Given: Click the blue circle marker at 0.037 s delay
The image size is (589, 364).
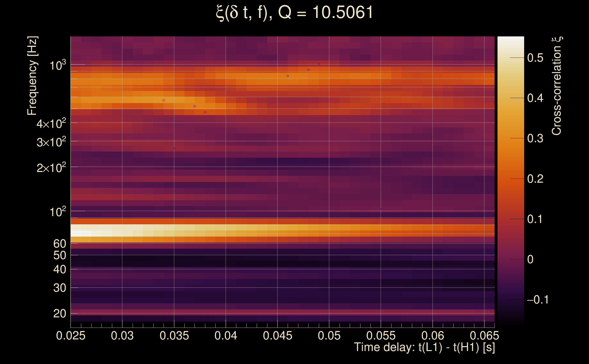Looking at the screenshot, I should tap(195, 106).
